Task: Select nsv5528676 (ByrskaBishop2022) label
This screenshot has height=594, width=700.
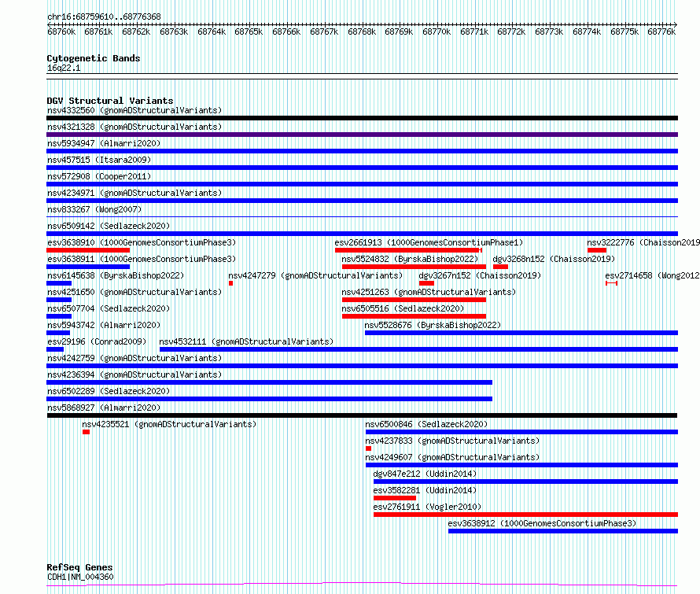Action: pyautogui.click(x=433, y=325)
